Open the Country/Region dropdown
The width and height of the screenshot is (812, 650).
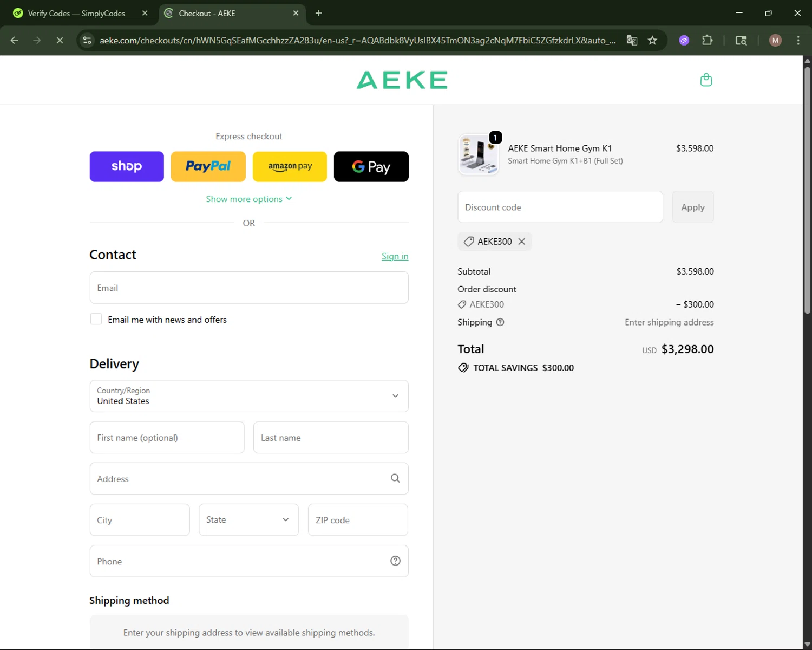tap(249, 396)
